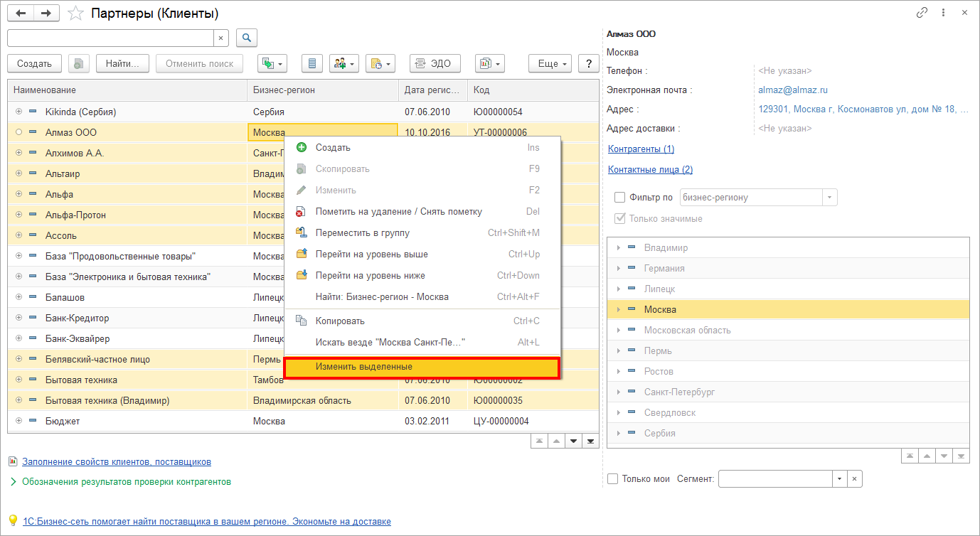Screen dimensions: 980x536
Task: Open the 'Контактные лица (2)' link
Action: 650,170
